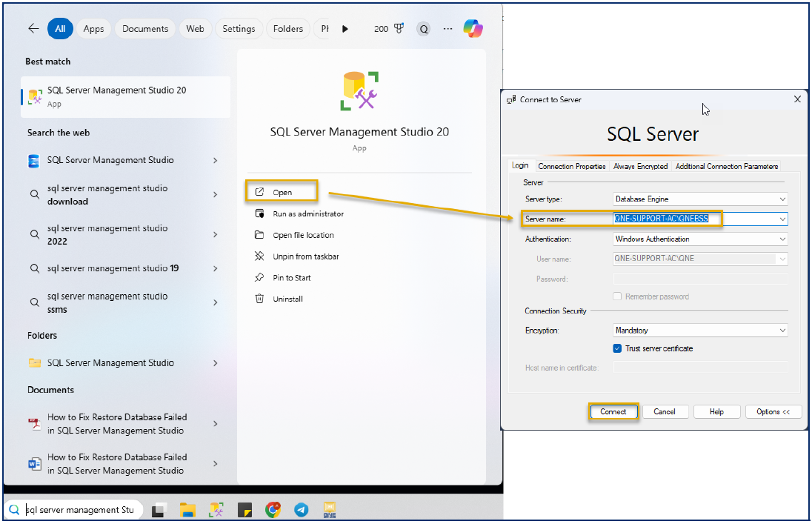The height and width of the screenshot is (524, 812).
Task: Switch to Documents search filter
Action: (145, 28)
